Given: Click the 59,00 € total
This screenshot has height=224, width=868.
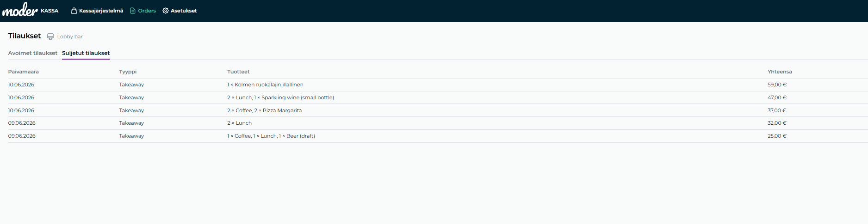Looking at the screenshot, I should [777, 85].
